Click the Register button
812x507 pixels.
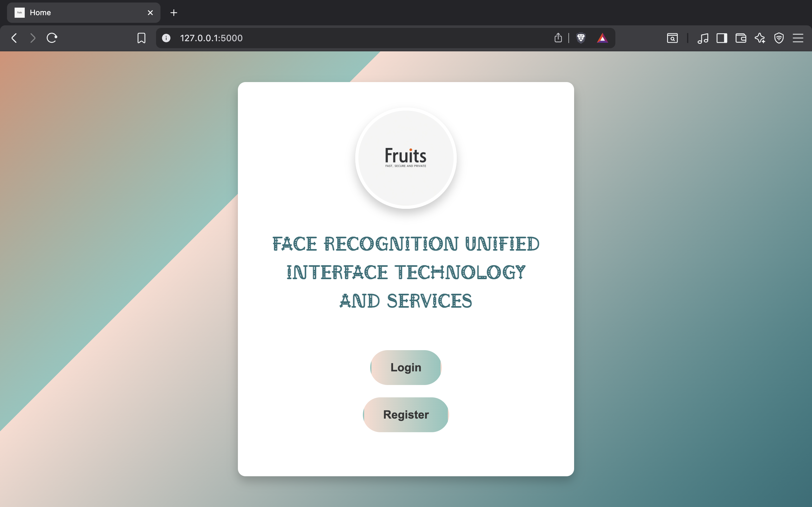click(405, 414)
